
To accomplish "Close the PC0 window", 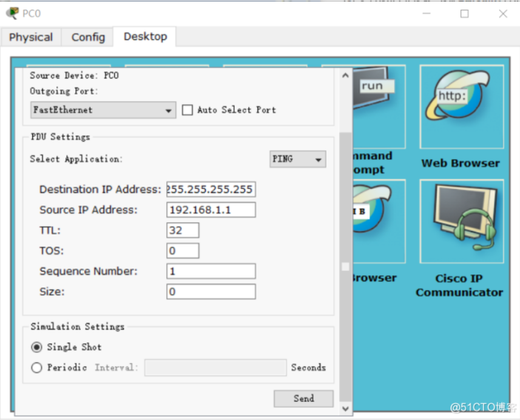I will pos(503,13).
